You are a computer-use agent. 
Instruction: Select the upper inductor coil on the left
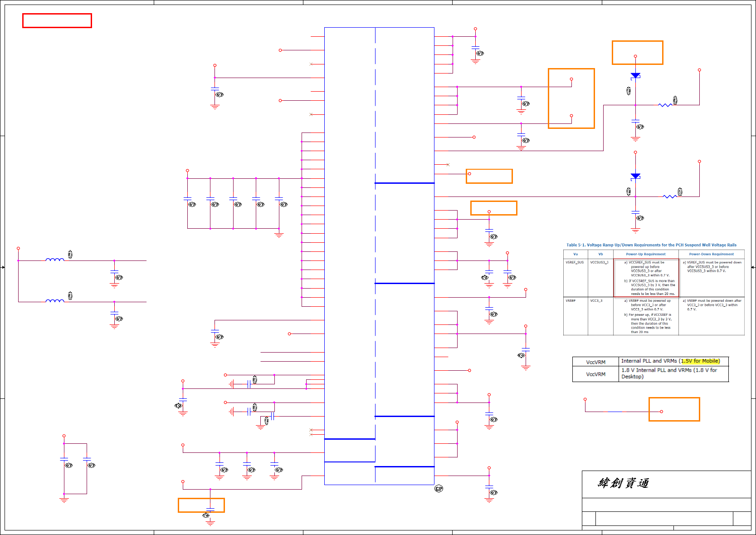coord(55,260)
